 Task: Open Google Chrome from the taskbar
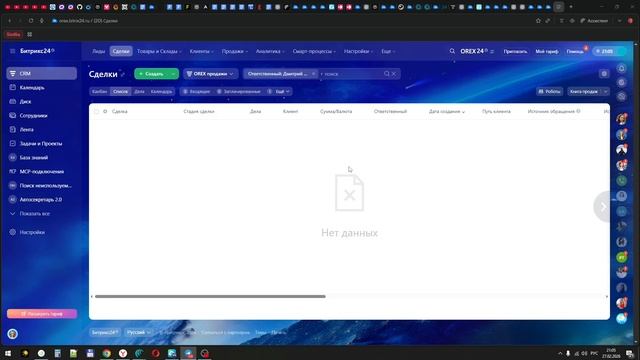[x=107, y=353]
